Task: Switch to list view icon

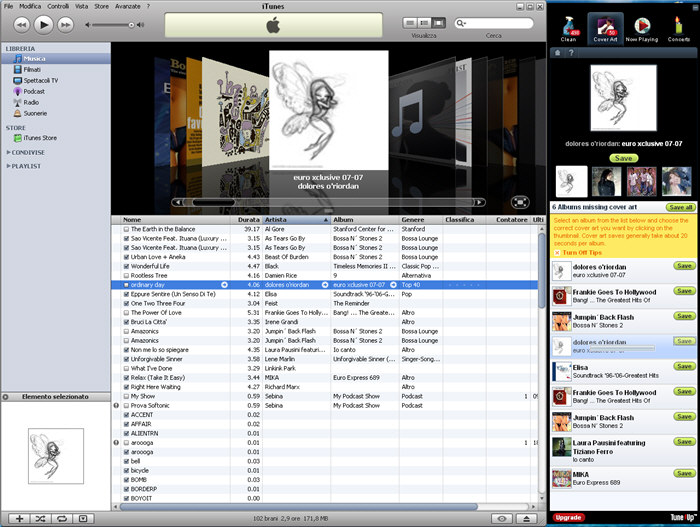Action: (x=410, y=23)
